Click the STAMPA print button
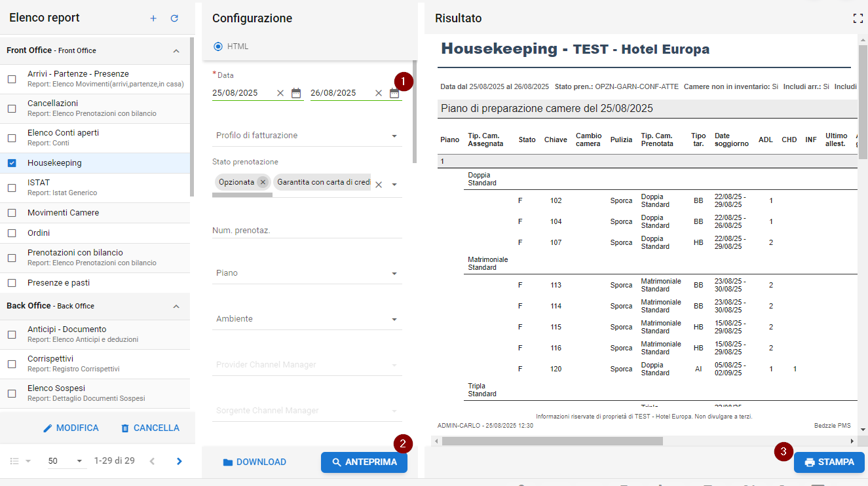This screenshot has width=868, height=486. point(829,462)
